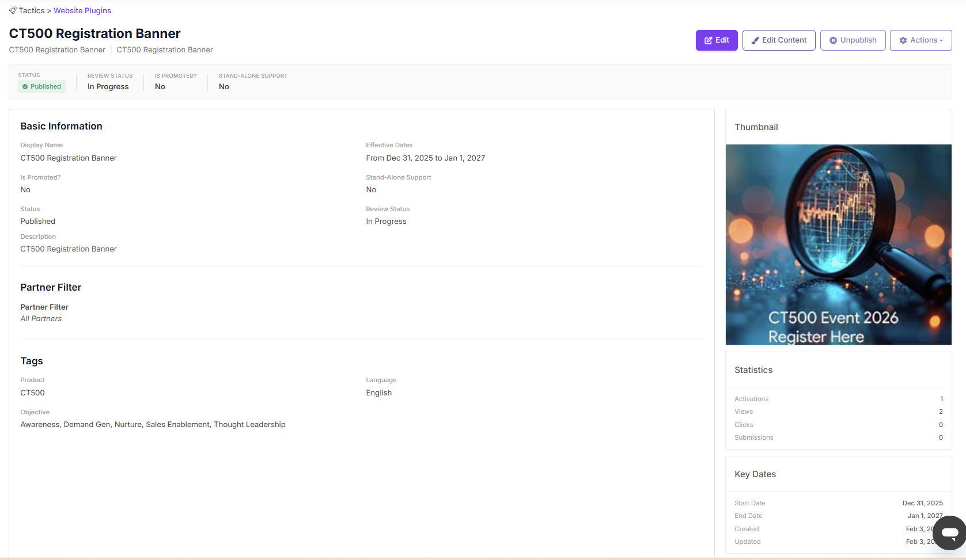Click the Views statistic label
This screenshot has height=560, width=966.
click(x=744, y=412)
